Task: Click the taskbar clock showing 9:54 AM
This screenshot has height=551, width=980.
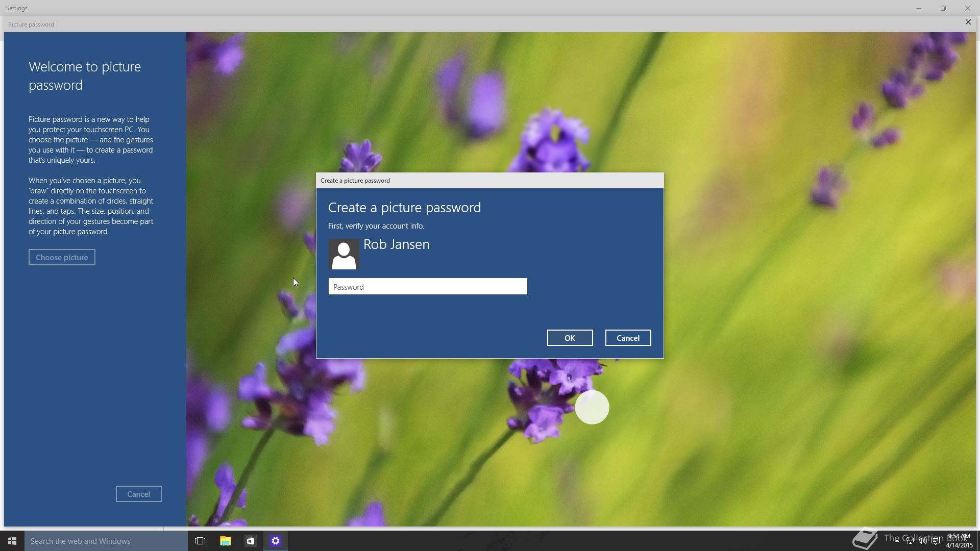Action: 959,541
